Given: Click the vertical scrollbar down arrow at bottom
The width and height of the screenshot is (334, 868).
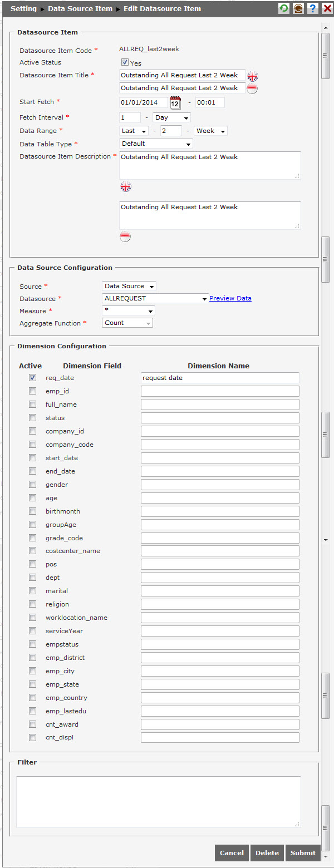Looking at the screenshot, I should [x=326, y=856].
